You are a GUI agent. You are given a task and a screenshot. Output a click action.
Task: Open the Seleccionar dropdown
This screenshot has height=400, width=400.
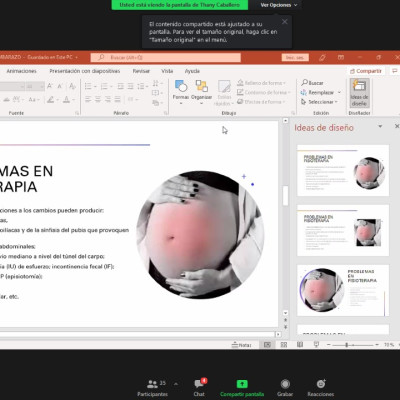(319, 102)
